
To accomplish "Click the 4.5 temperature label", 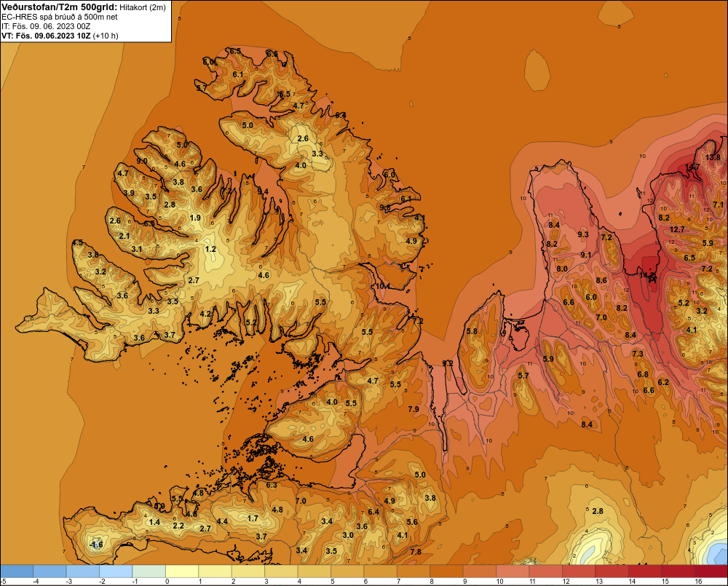I will (77, 242).
